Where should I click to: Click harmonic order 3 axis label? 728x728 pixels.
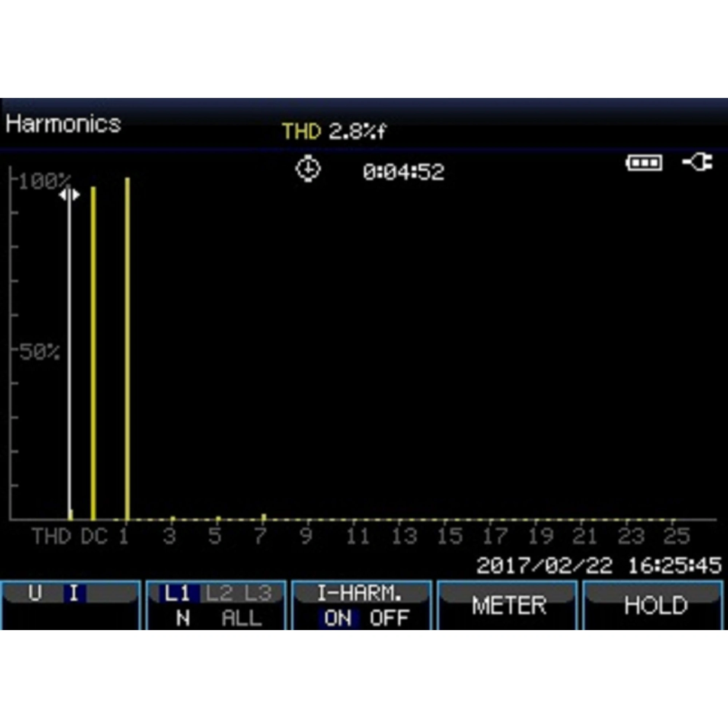click(x=170, y=536)
